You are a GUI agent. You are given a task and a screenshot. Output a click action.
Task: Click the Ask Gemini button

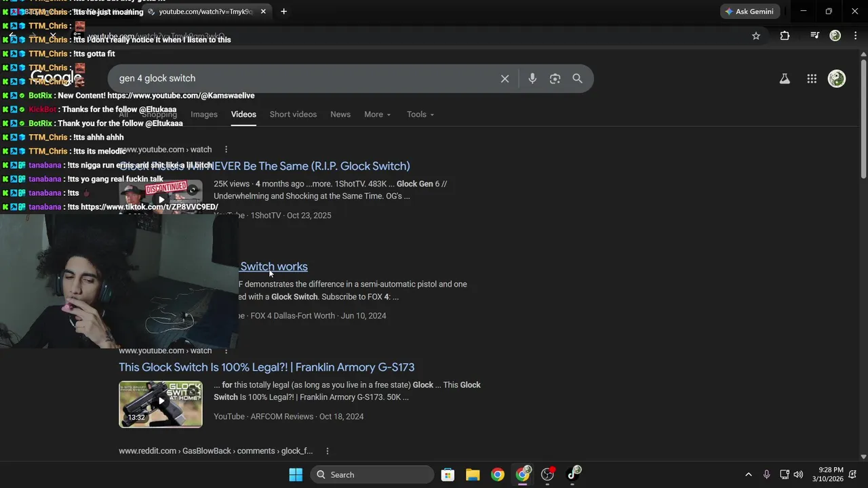pos(750,12)
